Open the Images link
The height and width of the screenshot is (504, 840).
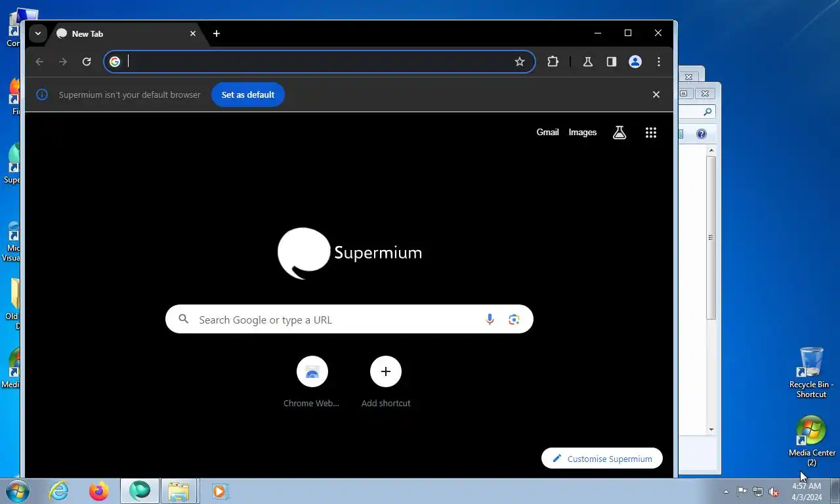[582, 132]
